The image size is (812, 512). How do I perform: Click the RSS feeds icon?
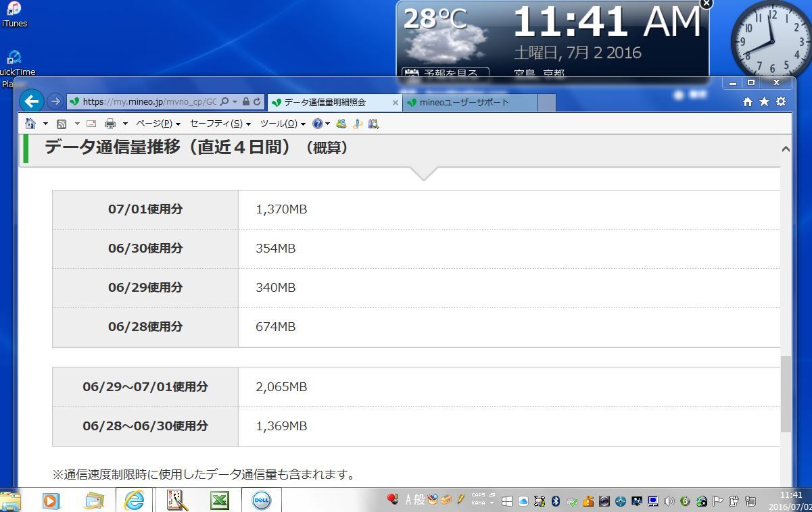(x=62, y=124)
